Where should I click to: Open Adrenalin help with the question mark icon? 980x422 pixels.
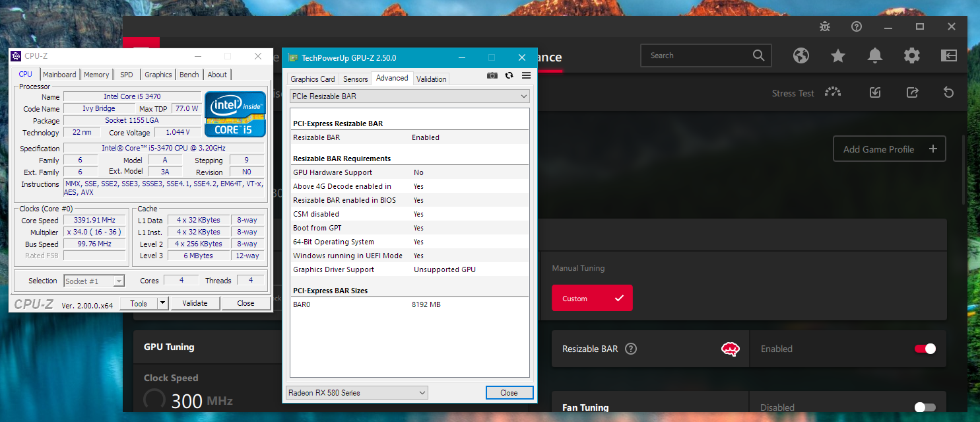(856, 26)
